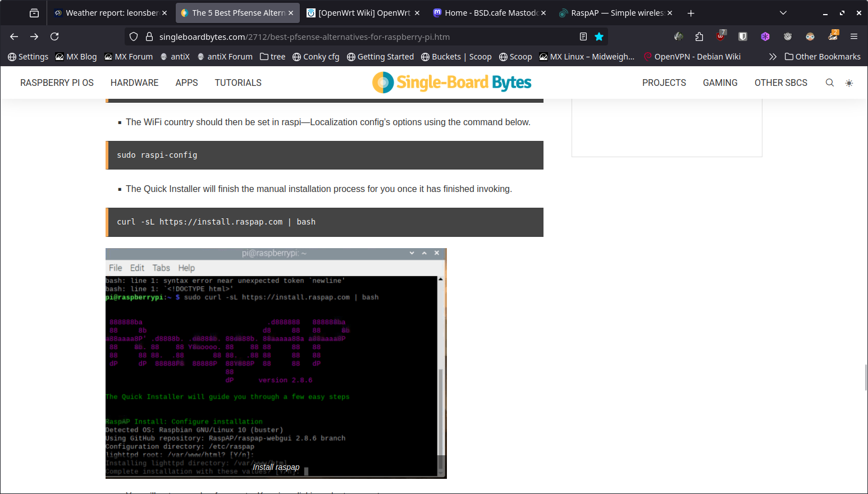Go back to the previous page
868x494 pixels.
tap(14, 36)
